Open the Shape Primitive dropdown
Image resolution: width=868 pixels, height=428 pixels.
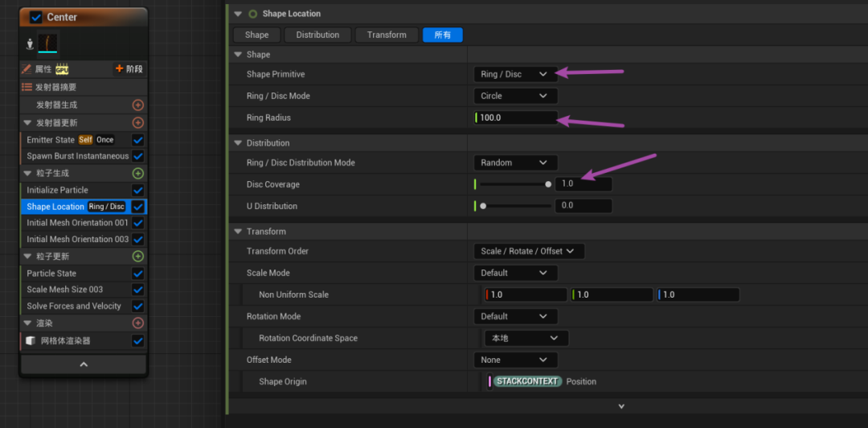(x=515, y=74)
